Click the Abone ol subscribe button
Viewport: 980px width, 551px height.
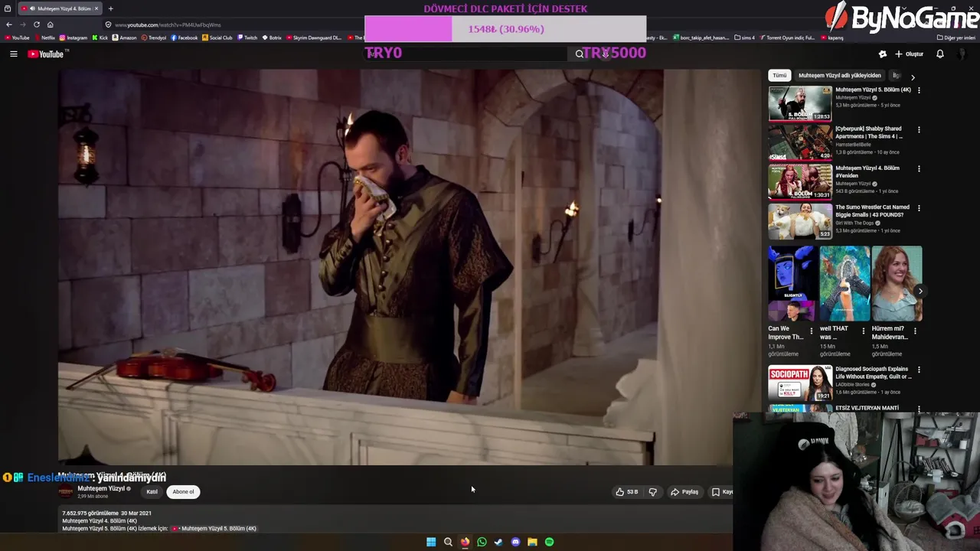pos(183,492)
